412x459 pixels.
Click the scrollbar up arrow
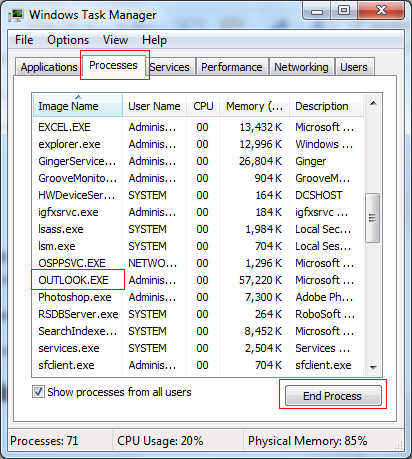(x=373, y=103)
